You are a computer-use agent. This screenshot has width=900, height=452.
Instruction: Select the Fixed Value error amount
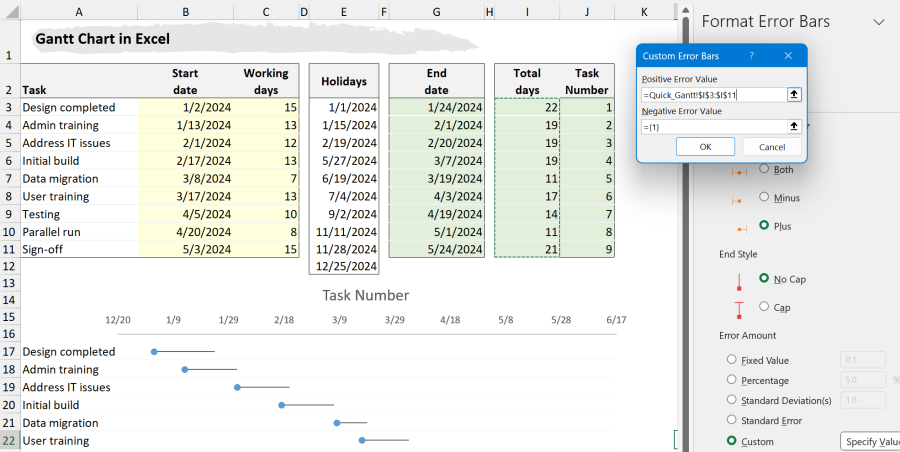(x=732, y=359)
